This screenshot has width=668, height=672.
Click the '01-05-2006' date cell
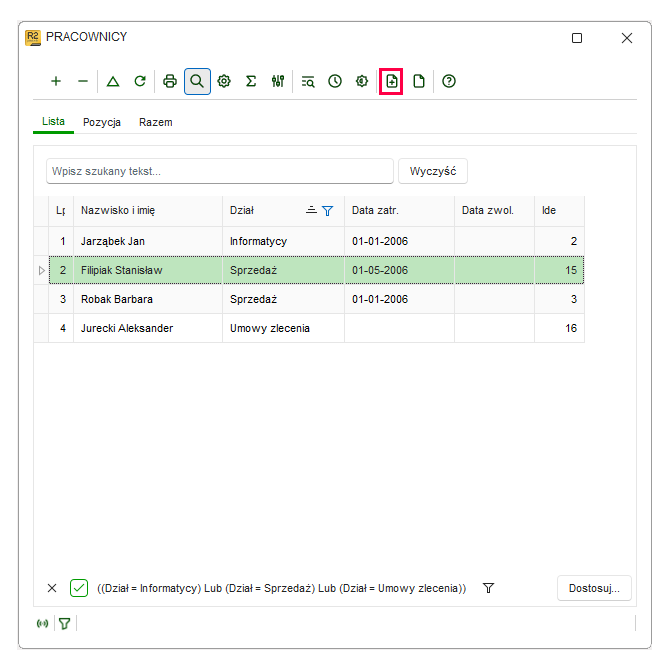tap(399, 270)
